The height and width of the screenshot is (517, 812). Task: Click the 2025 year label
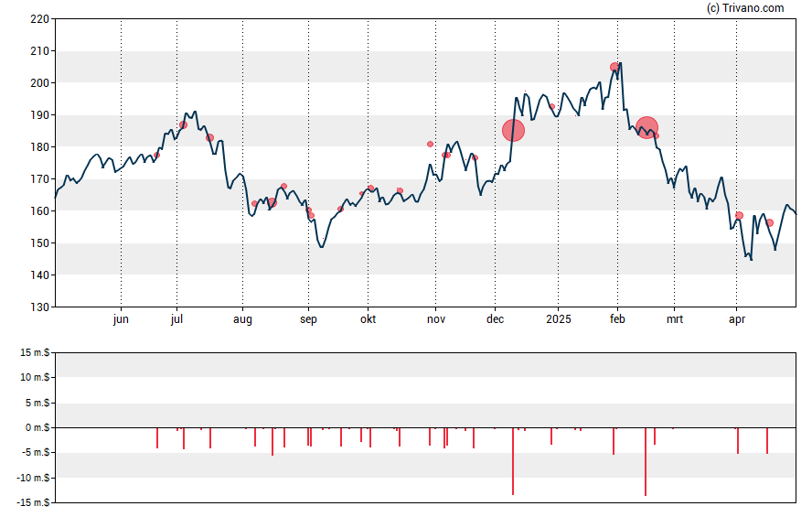[558, 319]
